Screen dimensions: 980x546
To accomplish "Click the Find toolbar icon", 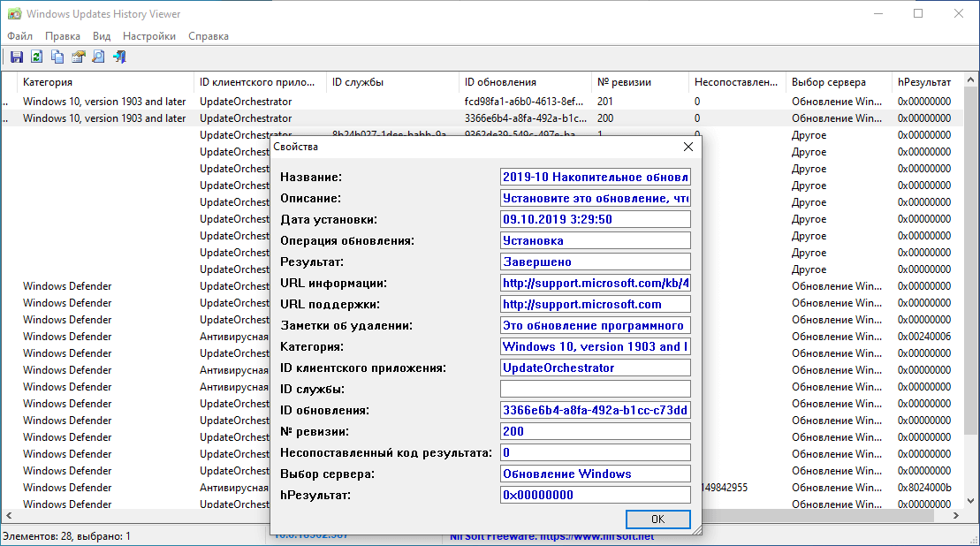I will [x=97, y=56].
